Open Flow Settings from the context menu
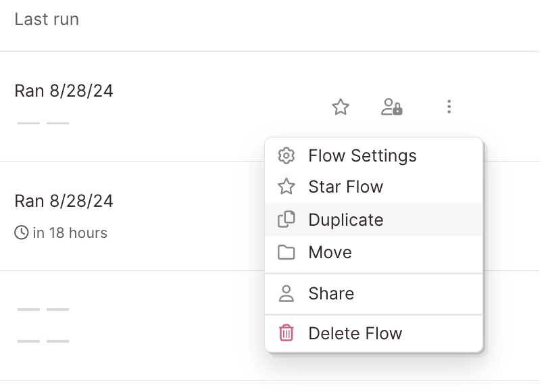This screenshot has height=392, width=546. coord(362,156)
